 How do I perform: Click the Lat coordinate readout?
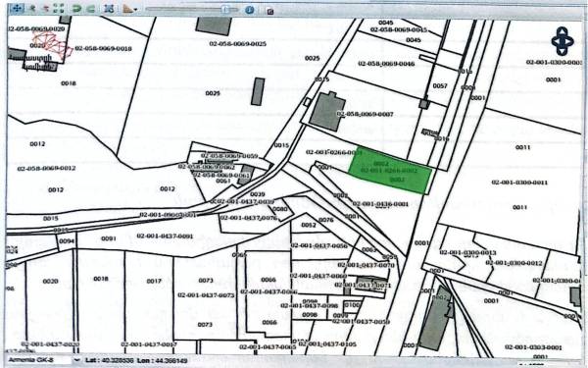click(x=110, y=360)
